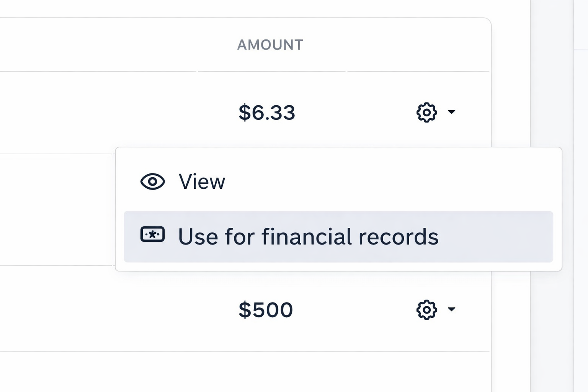This screenshot has height=392, width=588.
Task: Click the gear icon in the $6.33 row
Action: click(426, 113)
